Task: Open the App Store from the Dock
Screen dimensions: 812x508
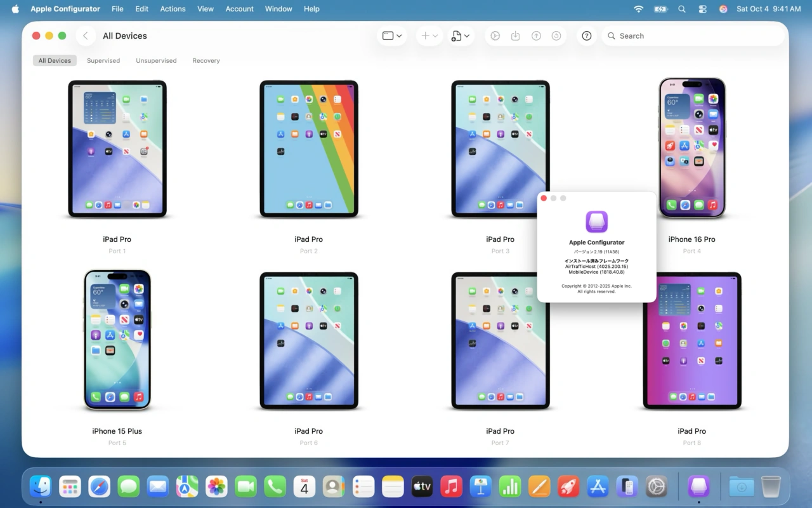Action: point(598,486)
